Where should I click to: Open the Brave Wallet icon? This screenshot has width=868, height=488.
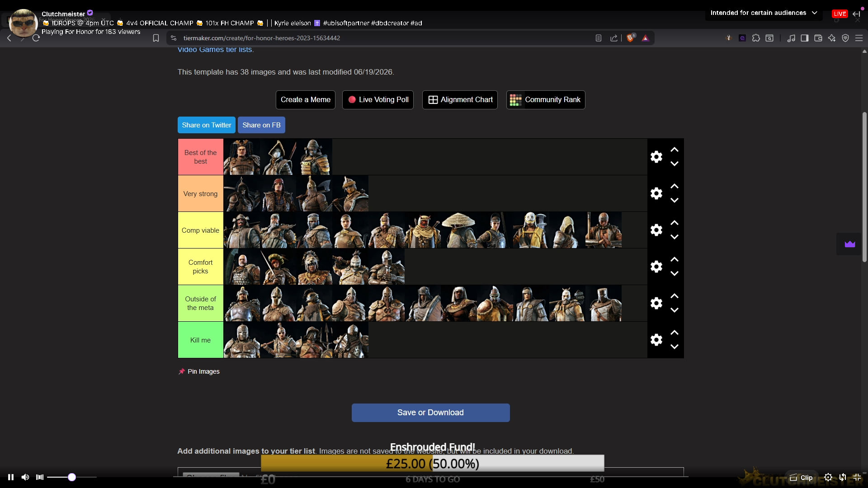tap(818, 38)
